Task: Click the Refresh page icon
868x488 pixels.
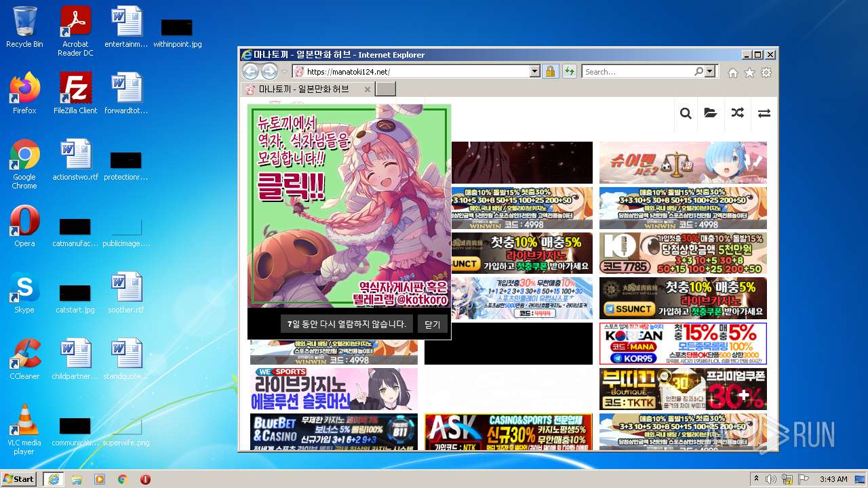Action: pyautogui.click(x=569, y=71)
